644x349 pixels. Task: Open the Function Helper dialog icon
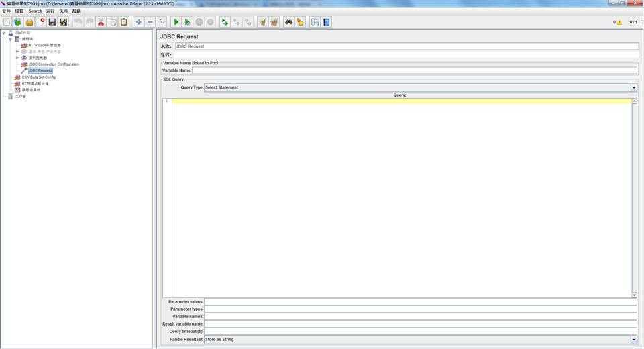[x=315, y=22]
